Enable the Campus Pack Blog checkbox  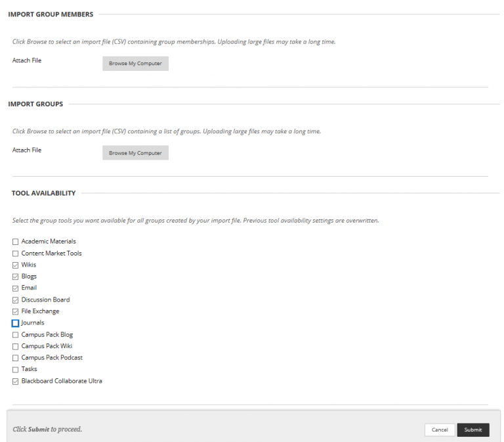coord(16,335)
